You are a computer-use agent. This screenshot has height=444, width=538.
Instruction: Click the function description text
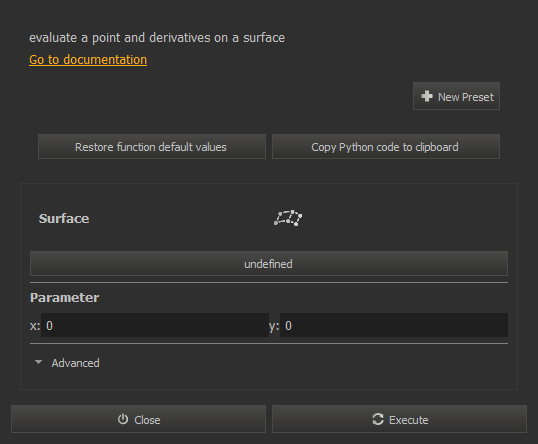click(x=157, y=38)
